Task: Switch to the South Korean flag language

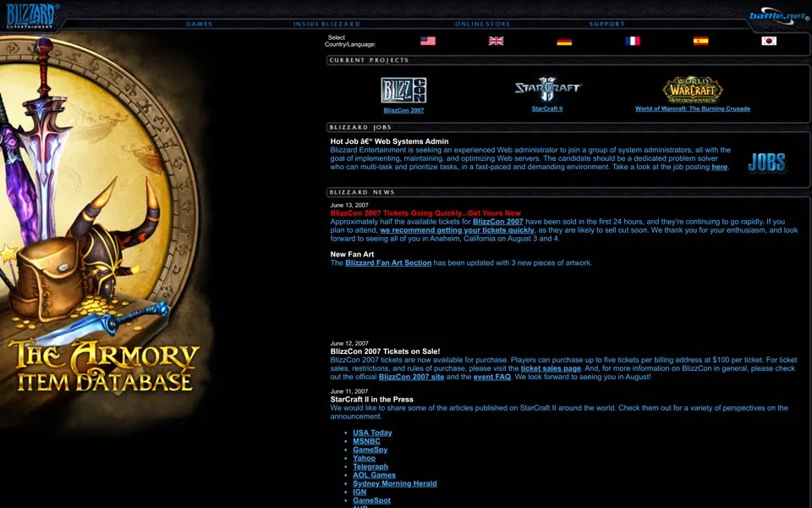Action: pyautogui.click(x=769, y=41)
